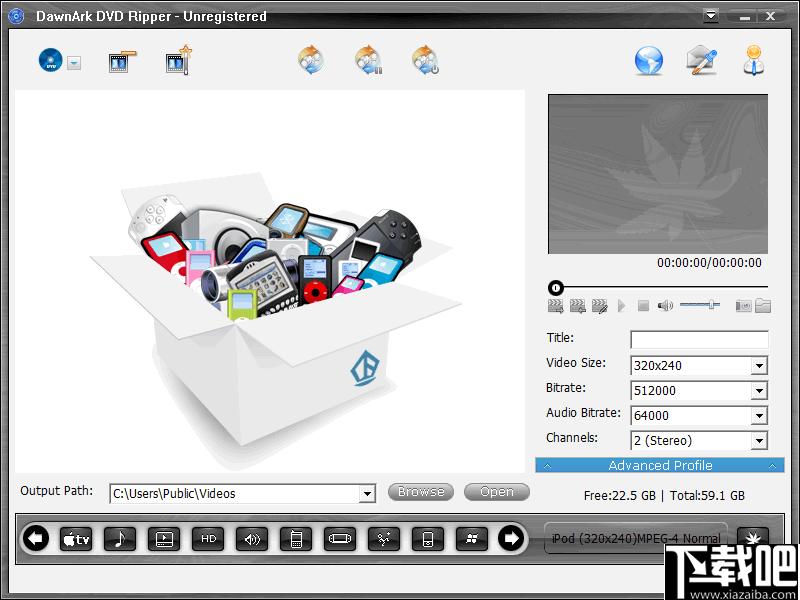Set clip end point clapperboard icon

[577, 306]
